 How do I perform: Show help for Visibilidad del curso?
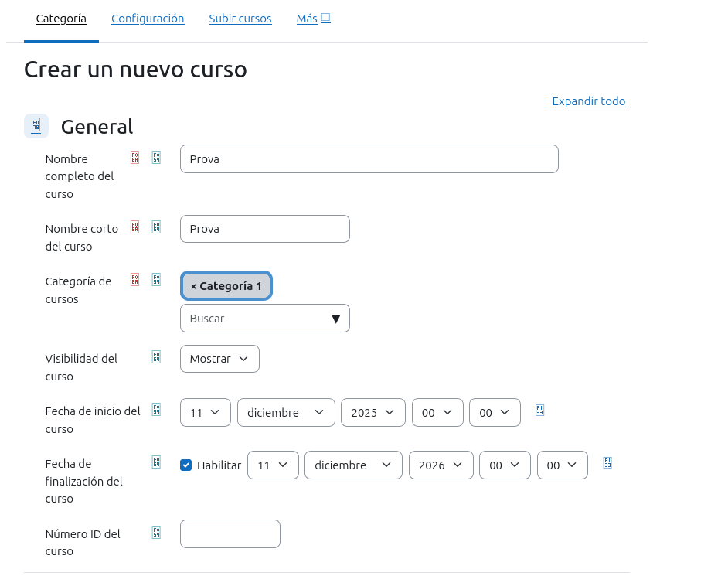(156, 357)
